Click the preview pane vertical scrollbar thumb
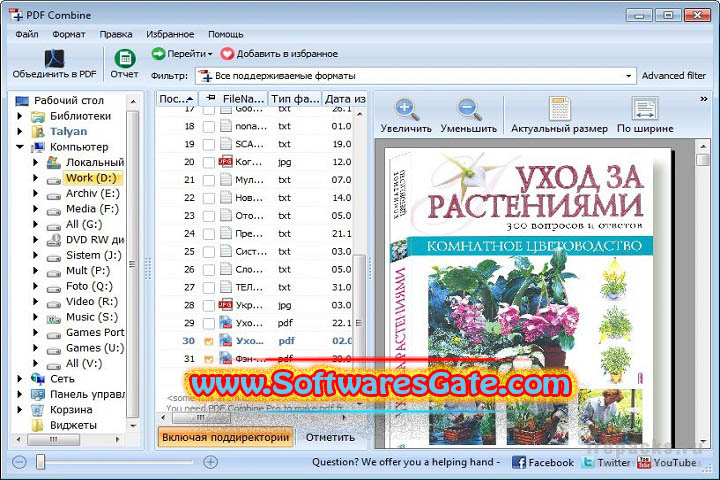The width and height of the screenshot is (720, 480). click(703, 160)
